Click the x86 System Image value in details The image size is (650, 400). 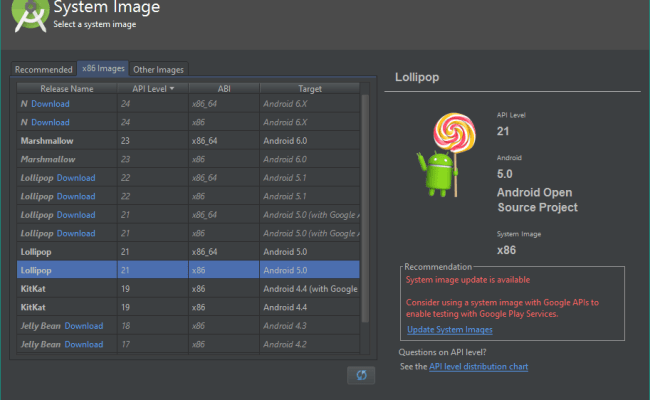[x=507, y=250]
